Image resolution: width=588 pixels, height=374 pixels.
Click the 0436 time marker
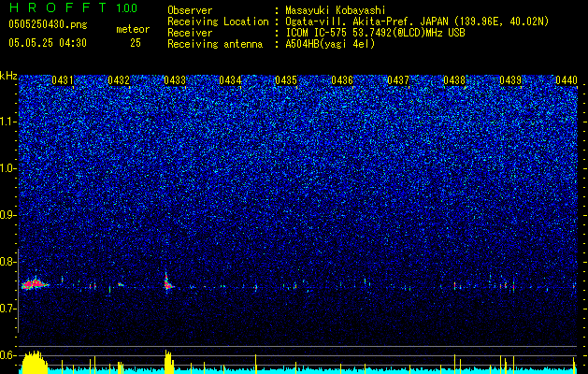(x=342, y=80)
